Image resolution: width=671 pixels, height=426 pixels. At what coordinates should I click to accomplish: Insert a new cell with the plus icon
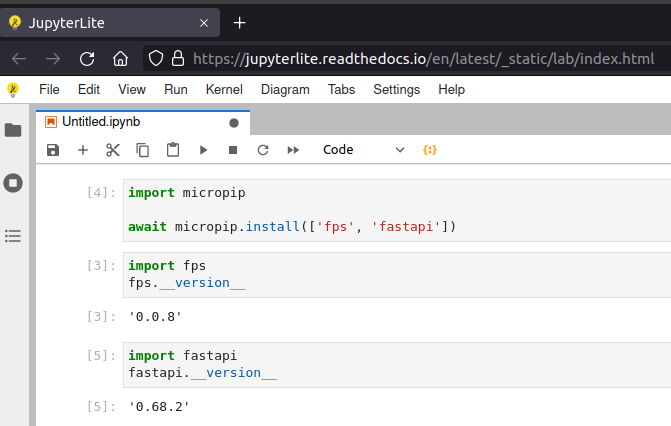click(83, 150)
